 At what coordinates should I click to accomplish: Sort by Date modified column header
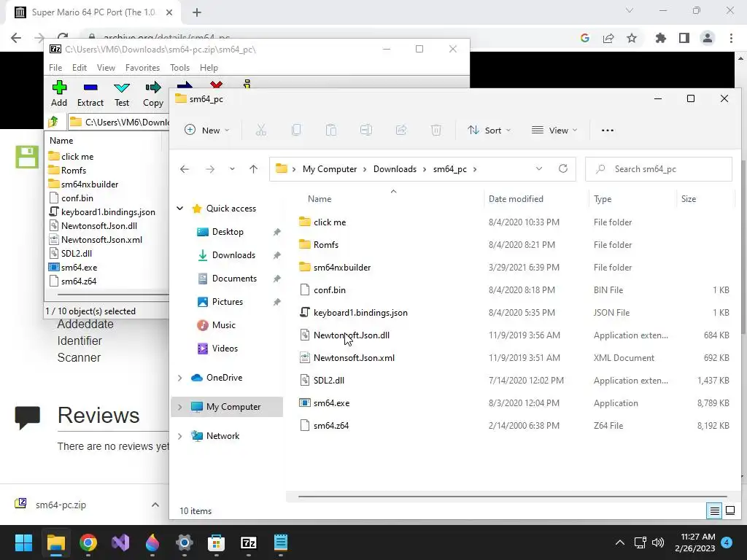click(516, 198)
